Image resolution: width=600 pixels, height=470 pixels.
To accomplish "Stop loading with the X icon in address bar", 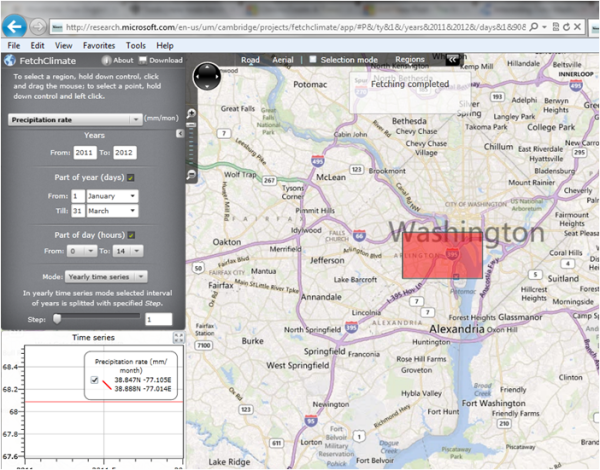I will click(x=577, y=27).
